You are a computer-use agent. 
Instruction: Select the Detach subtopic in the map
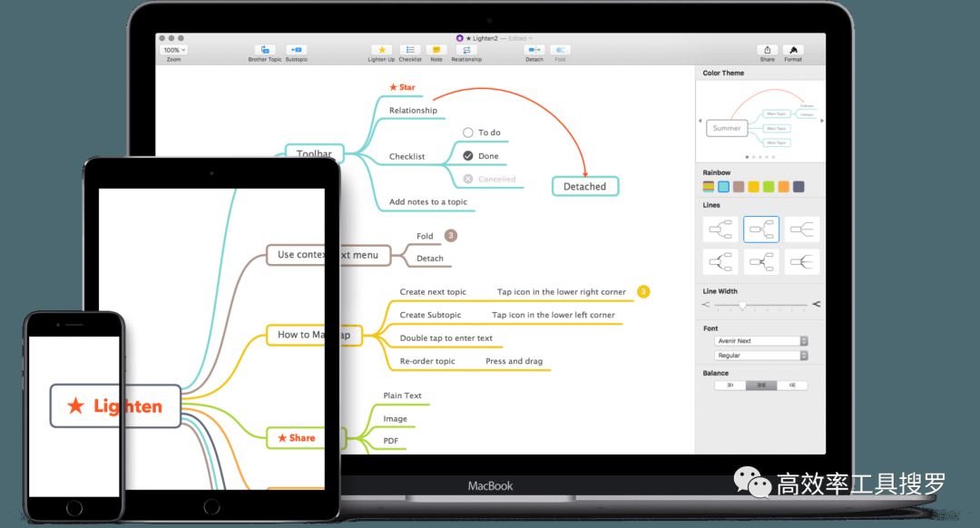click(x=430, y=258)
